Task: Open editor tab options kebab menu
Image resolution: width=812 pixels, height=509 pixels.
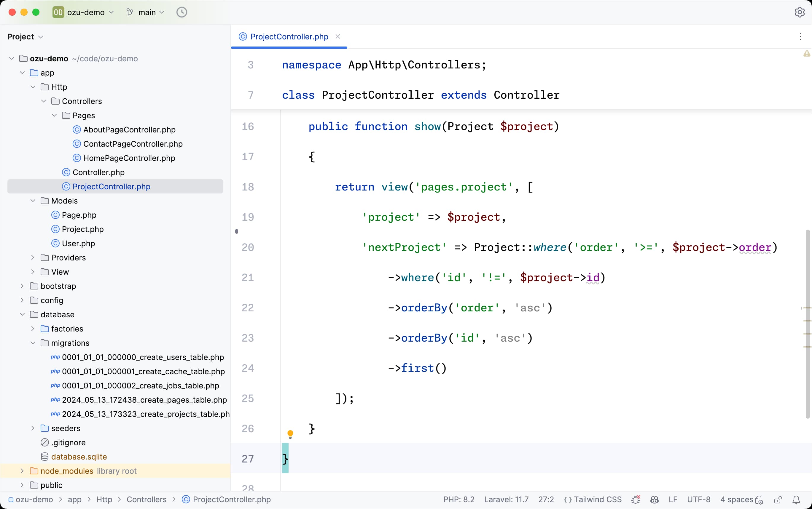Action: (x=800, y=36)
